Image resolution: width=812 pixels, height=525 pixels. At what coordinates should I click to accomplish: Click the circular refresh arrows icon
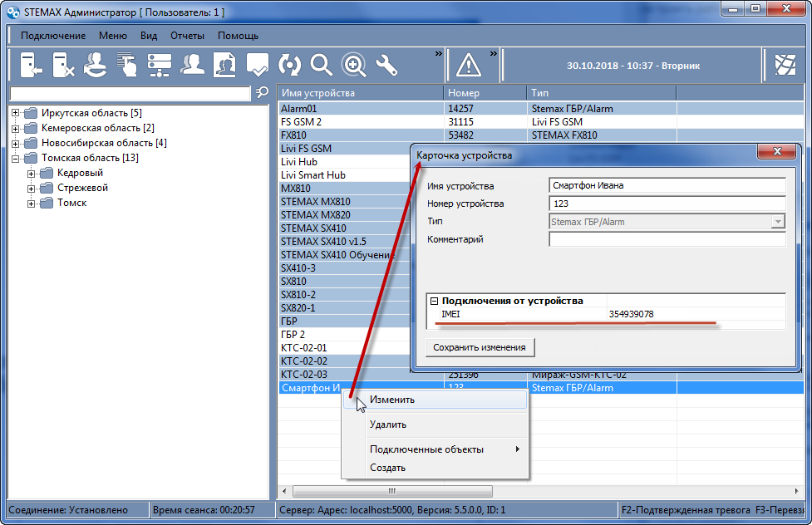pos(289,66)
